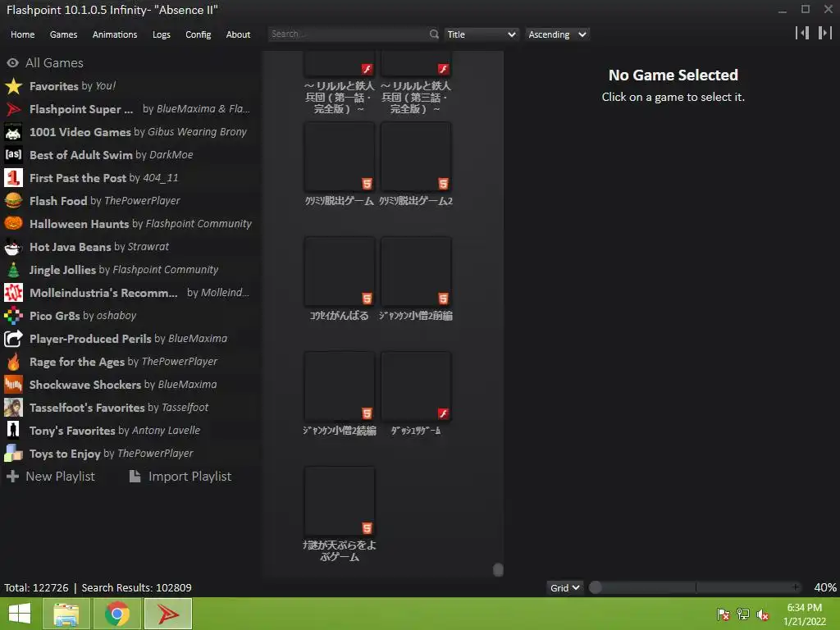Open Halloween Haunts playlist
The width and height of the screenshot is (840, 630).
click(131, 223)
